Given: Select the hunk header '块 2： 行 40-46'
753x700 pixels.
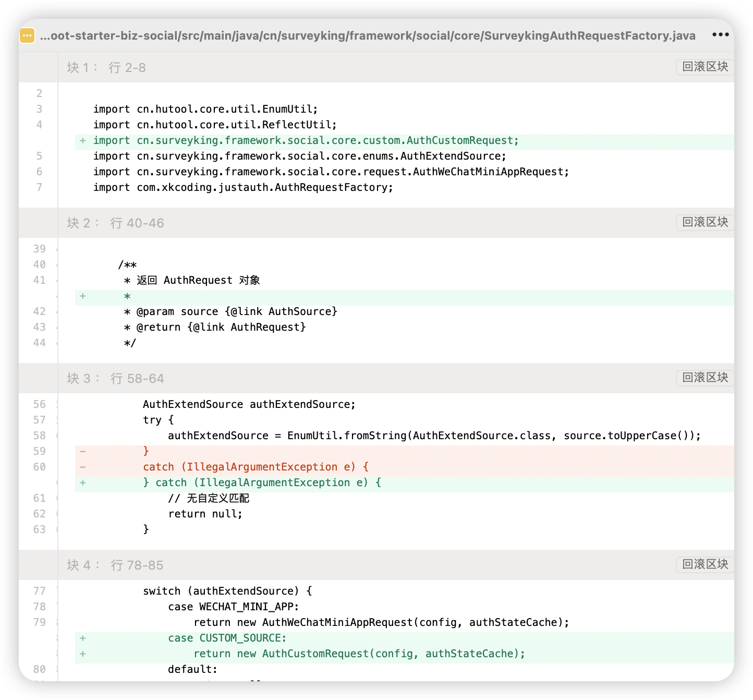Looking at the screenshot, I should [115, 223].
